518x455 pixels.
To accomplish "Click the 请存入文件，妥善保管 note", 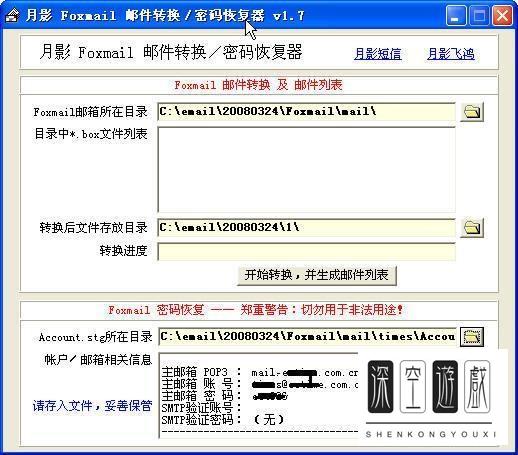I will (x=92, y=406).
